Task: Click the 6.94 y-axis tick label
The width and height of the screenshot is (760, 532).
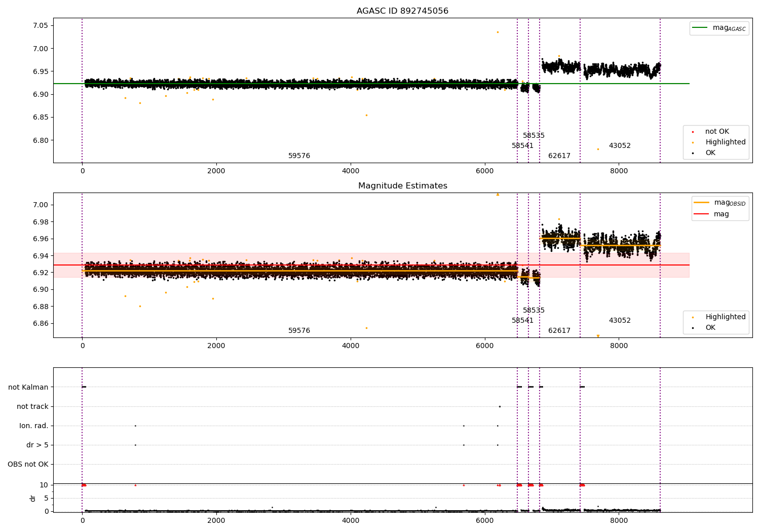Action: [40, 256]
